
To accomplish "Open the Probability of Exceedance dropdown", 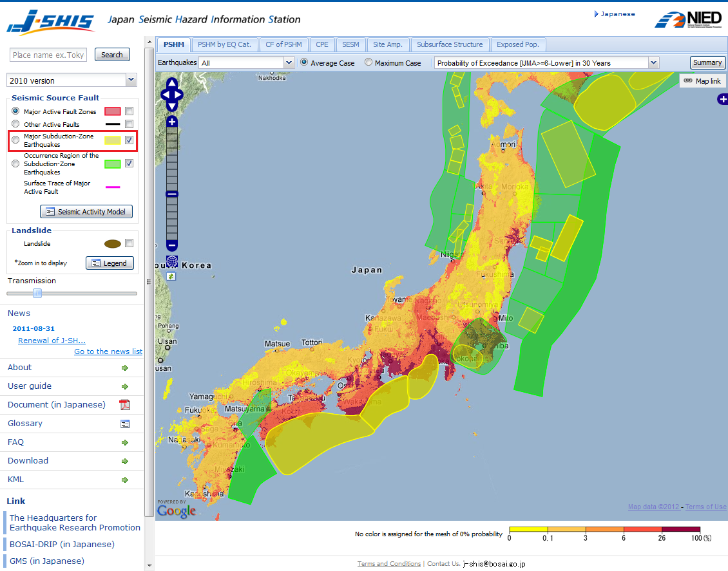I will 653,62.
